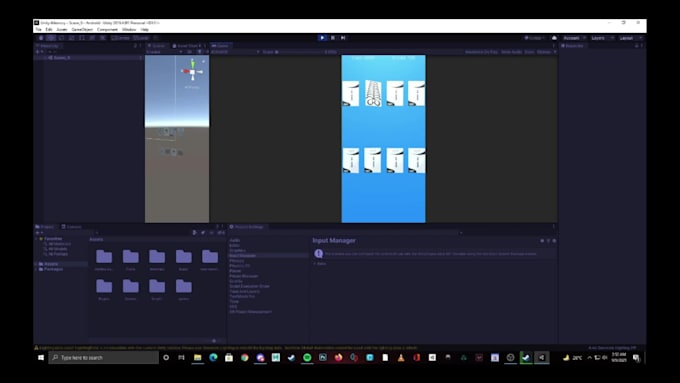Viewport: 680px width, 383px height.
Task: Open the GameObject menu
Action: (x=82, y=29)
